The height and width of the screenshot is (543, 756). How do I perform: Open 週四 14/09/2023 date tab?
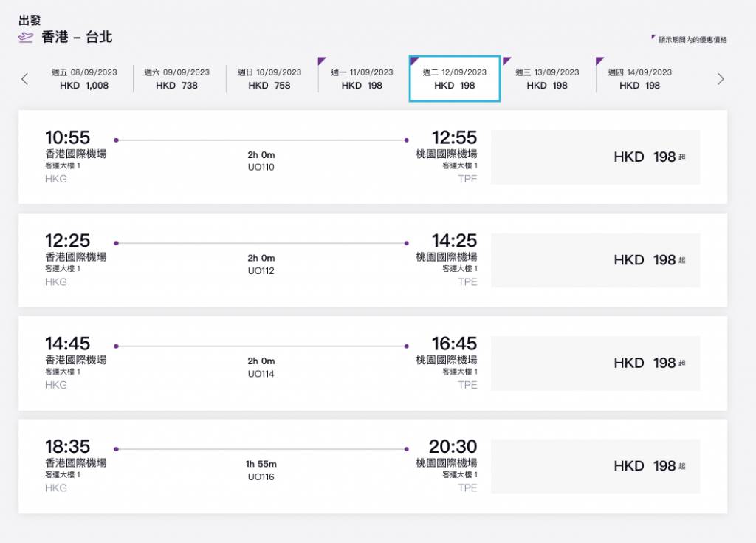coord(639,79)
